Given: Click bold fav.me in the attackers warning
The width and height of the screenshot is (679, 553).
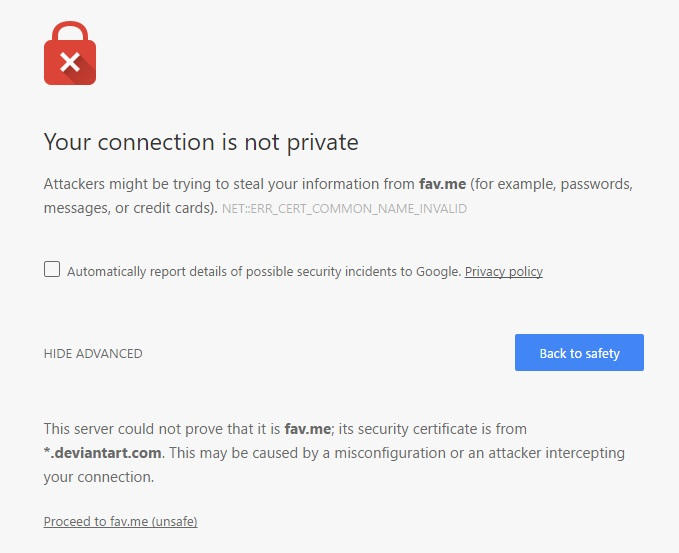Looking at the screenshot, I should [x=442, y=184].
